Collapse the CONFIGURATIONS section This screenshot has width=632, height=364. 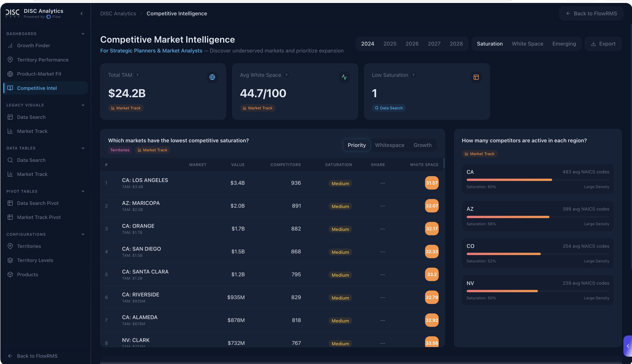tap(83, 234)
